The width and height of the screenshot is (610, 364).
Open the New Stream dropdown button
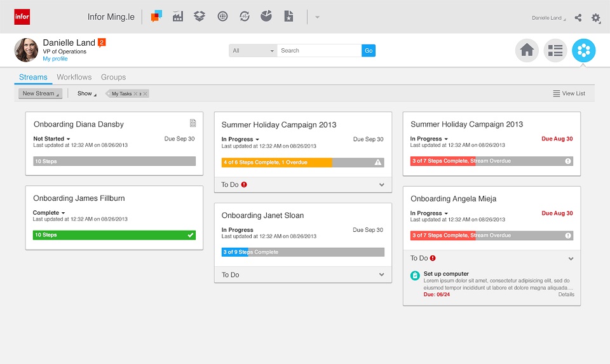tap(40, 93)
